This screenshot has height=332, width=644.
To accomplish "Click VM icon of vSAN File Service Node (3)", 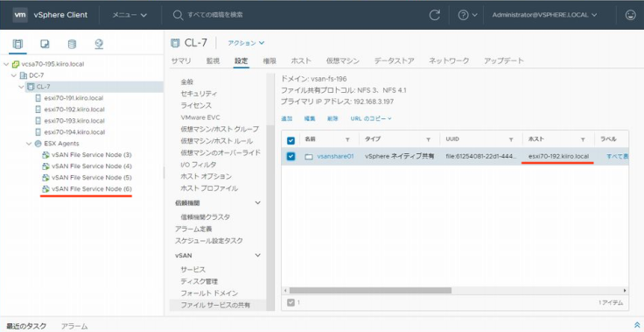I will point(46,155).
